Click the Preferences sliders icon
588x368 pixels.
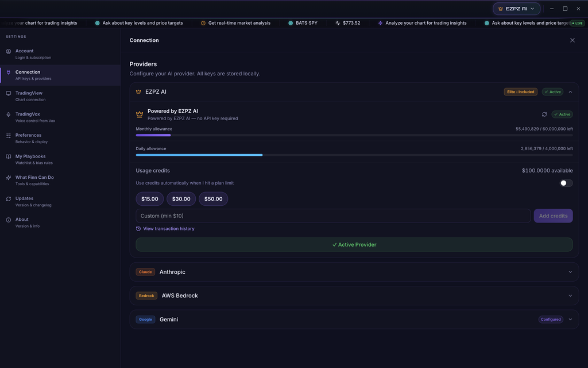[x=8, y=135]
